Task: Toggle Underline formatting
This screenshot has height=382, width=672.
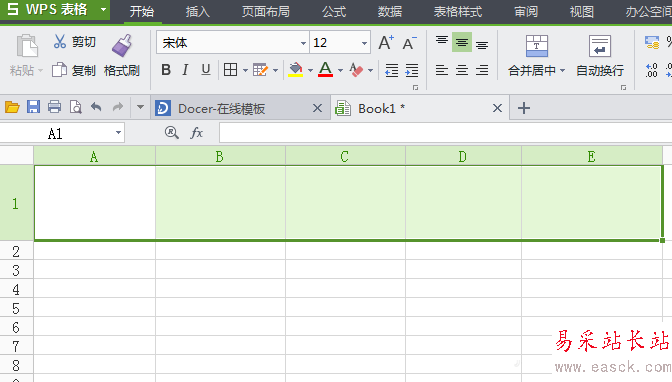Action: [x=206, y=69]
